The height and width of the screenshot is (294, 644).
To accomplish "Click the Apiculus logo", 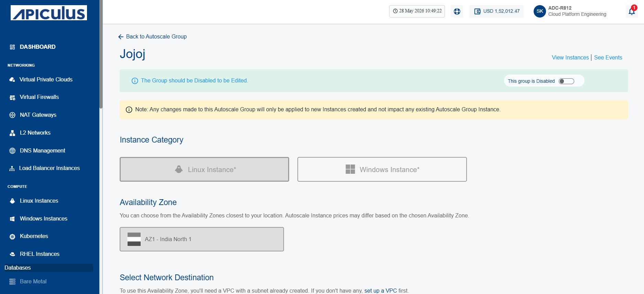I will tap(49, 13).
